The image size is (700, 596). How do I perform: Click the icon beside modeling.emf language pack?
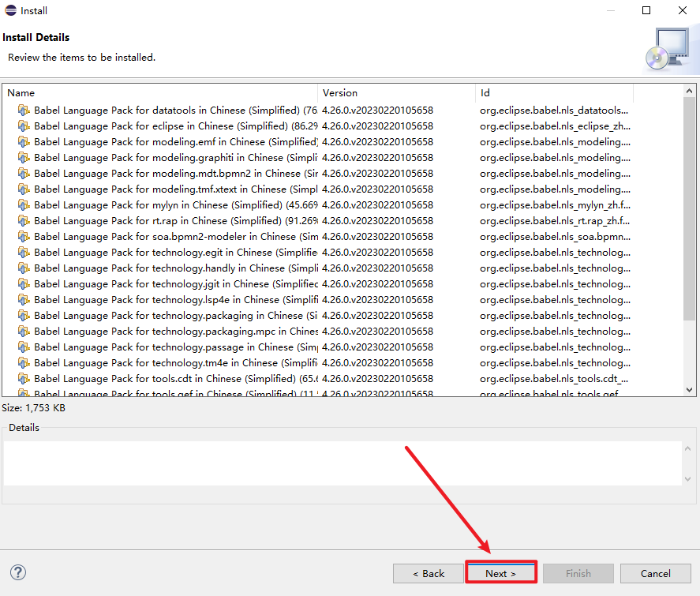point(24,142)
